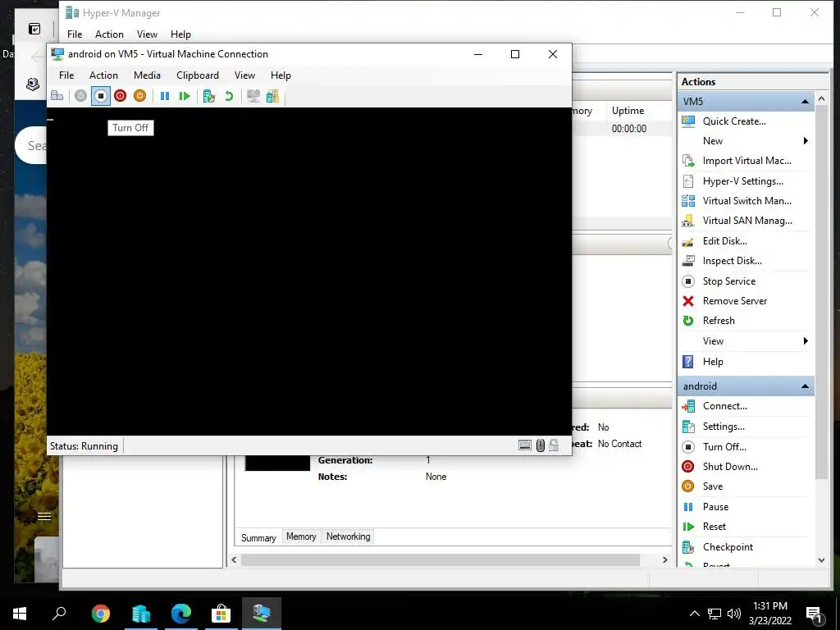Click Connect under android actions
Viewport: 840px width, 630px height.
(725, 406)
